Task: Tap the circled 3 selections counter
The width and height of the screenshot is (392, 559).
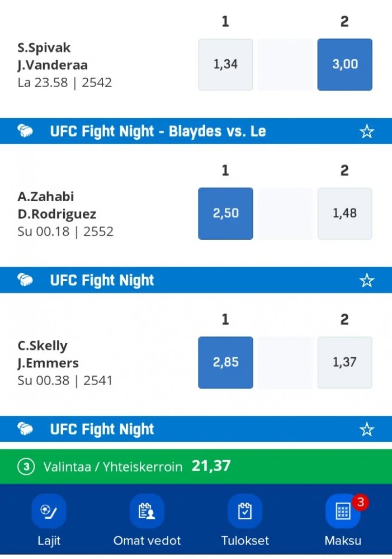Action: 26,467
